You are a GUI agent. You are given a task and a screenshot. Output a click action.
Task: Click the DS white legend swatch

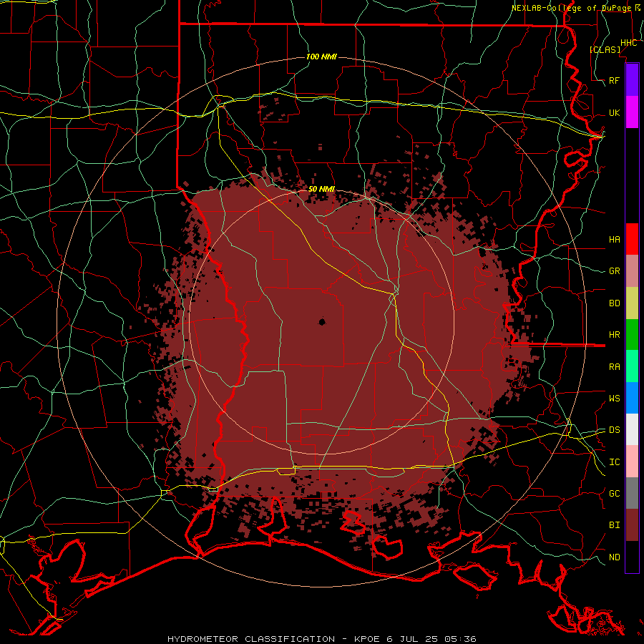(632, 429)
